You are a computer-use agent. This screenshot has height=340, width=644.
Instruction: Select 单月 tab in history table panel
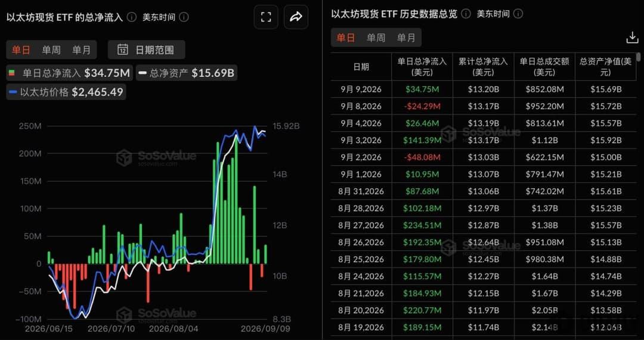click(x=406, y=38)
